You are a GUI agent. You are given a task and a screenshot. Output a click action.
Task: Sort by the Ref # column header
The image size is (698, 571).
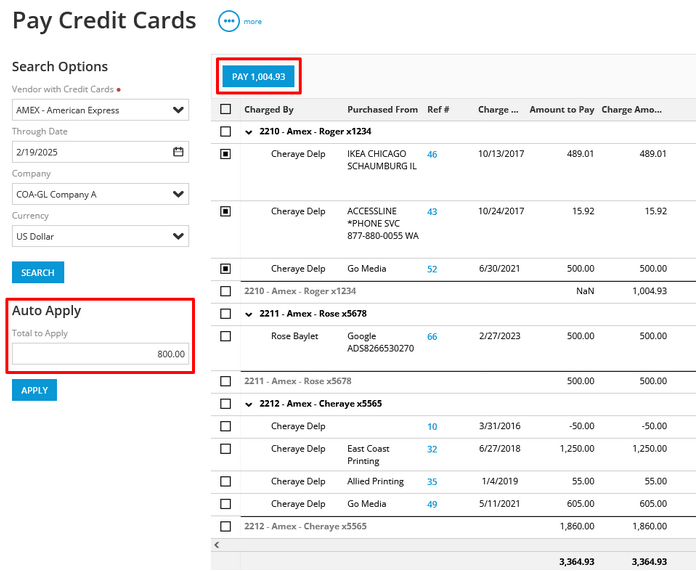pyautogui.click(x=438, y=109)
